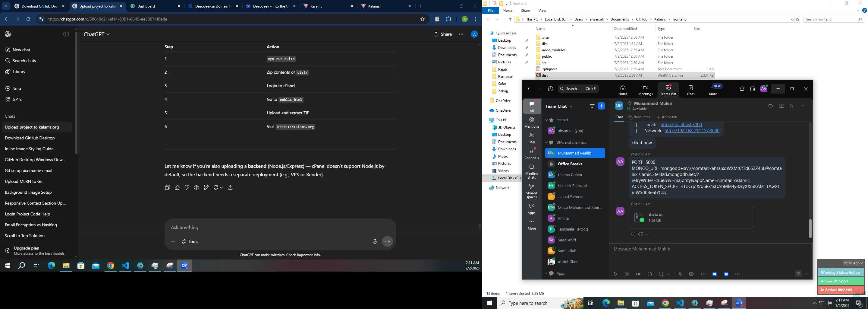The height and width of the screenshot is (309, 868).
Task: Start ChatGPT voice mode button
Action: (x=388, y=241)
